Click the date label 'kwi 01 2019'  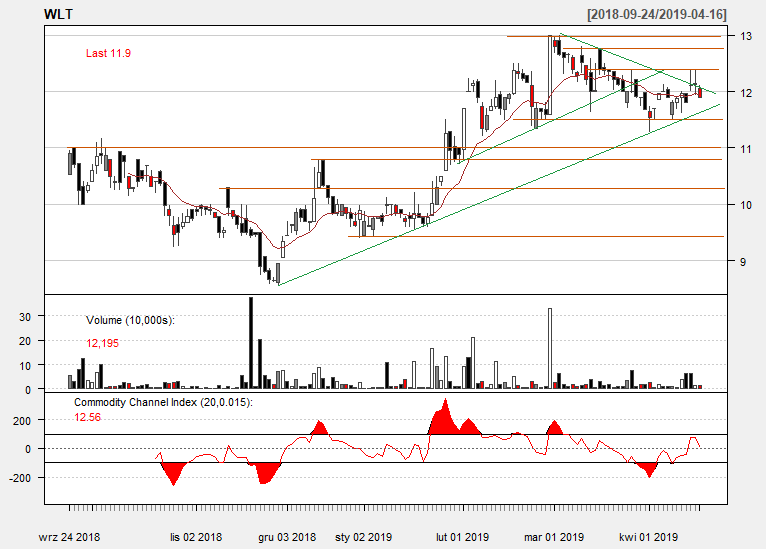649,537
